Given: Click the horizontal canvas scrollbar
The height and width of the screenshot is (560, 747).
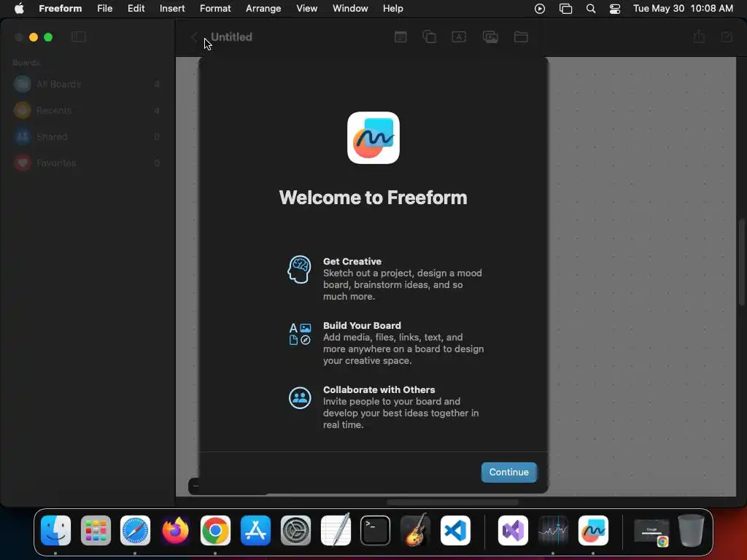Looking at the screenshot, I should tap(452, 502).
